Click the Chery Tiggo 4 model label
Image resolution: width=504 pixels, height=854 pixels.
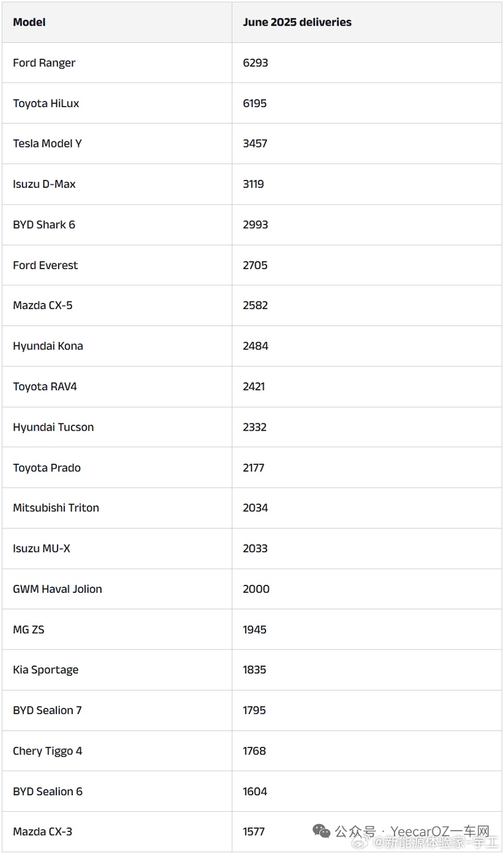pos(48,751)
